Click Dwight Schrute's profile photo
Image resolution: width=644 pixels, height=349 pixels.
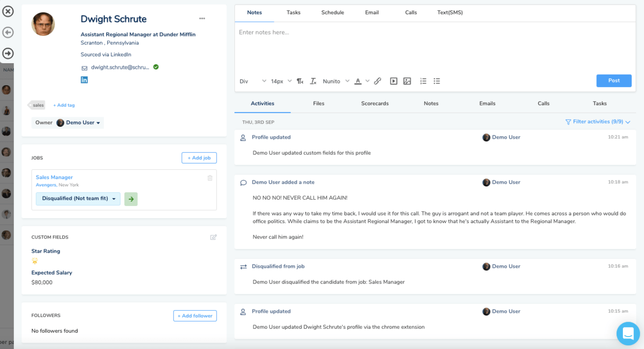click(x=43, y=24)
